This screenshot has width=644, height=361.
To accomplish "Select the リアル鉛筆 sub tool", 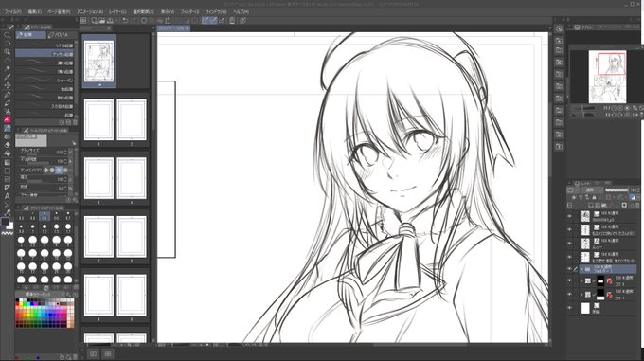I will coord(45,45).
